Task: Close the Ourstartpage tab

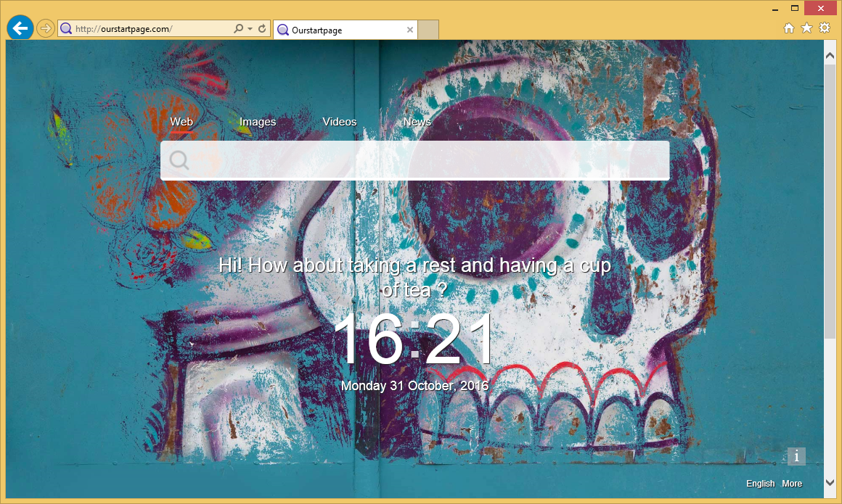Action: pos(410,30)
